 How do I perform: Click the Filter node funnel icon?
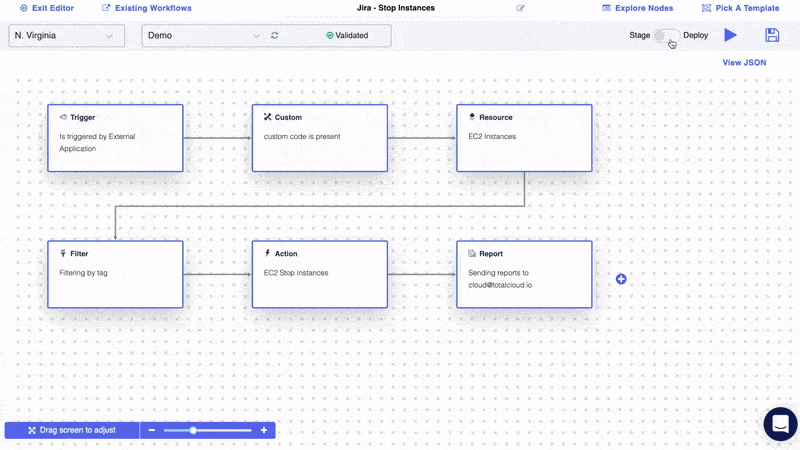(63, 253)
